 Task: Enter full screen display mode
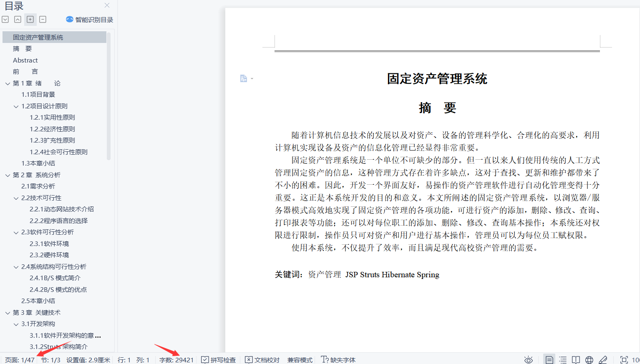[624, 360]
